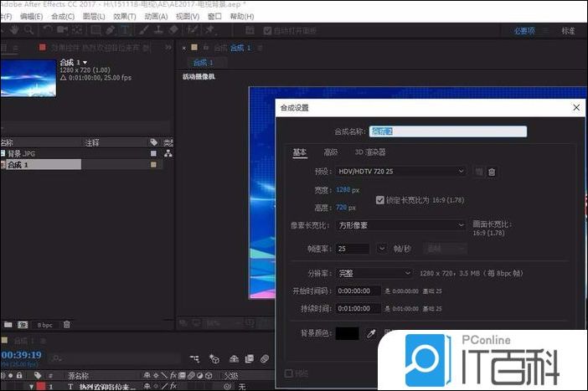The image size is (588, 391).
Task: Expand the pixel aspect ratio dropdown
Action: [x=401, y=225]
